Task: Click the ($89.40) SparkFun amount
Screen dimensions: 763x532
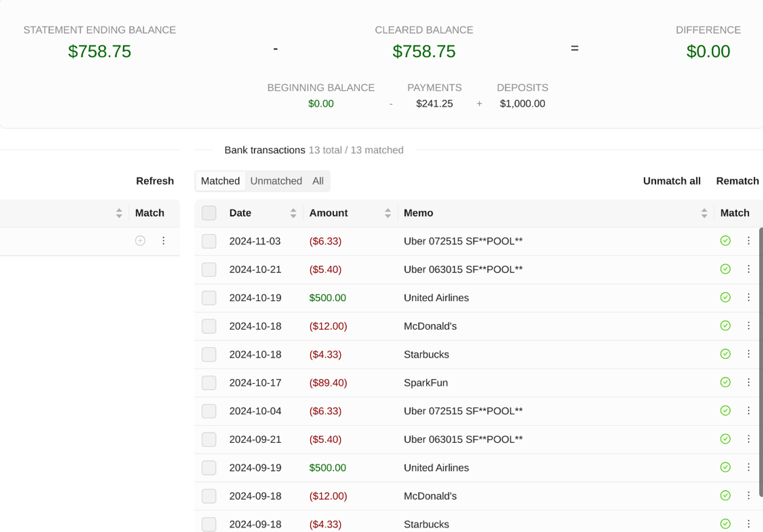Action: pos(328,383)
